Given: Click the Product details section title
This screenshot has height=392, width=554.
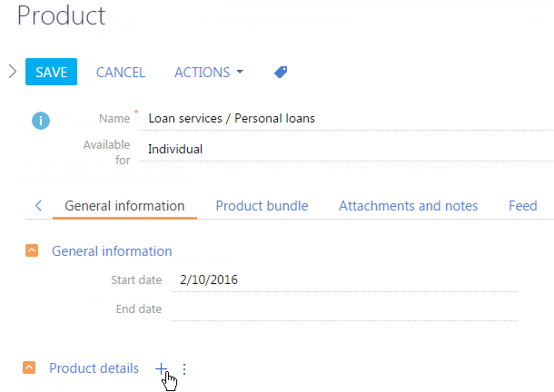Looking at the screenshot, I should point(94,368).
